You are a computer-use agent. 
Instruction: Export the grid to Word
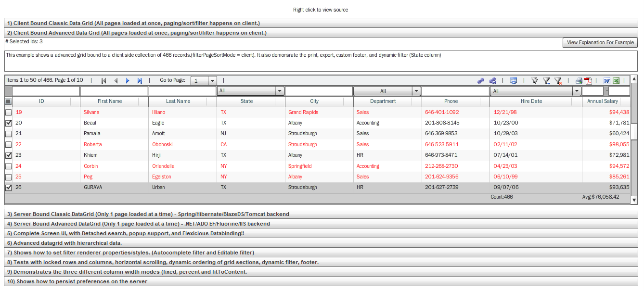607,81
